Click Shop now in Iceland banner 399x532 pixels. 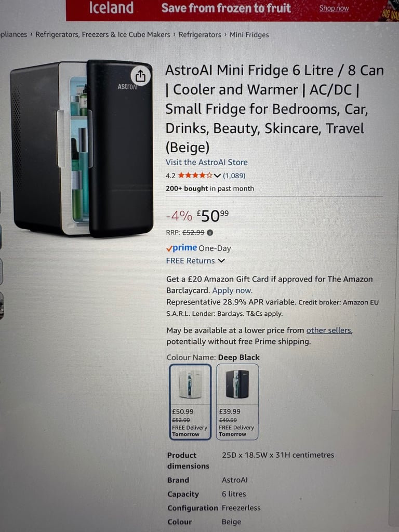(334, 8)
